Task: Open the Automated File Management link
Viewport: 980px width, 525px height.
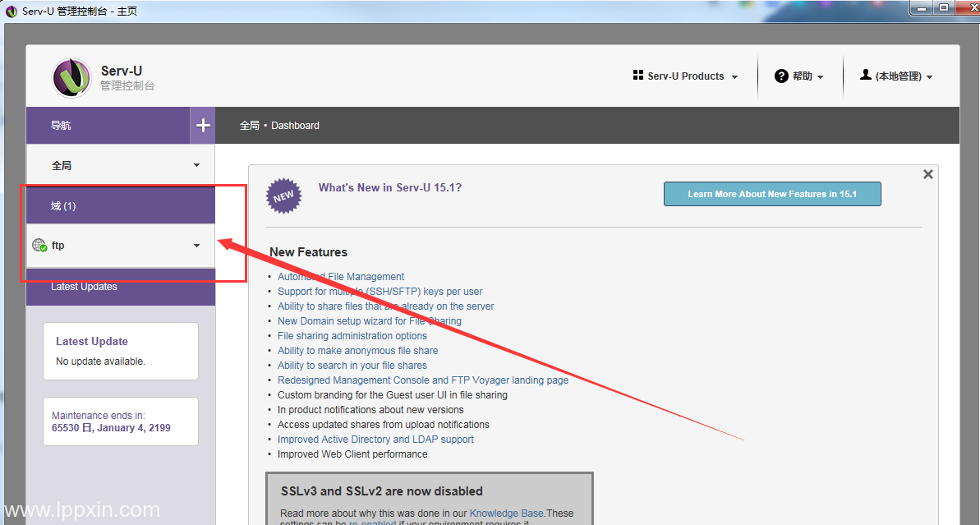Action: (341, 277)
